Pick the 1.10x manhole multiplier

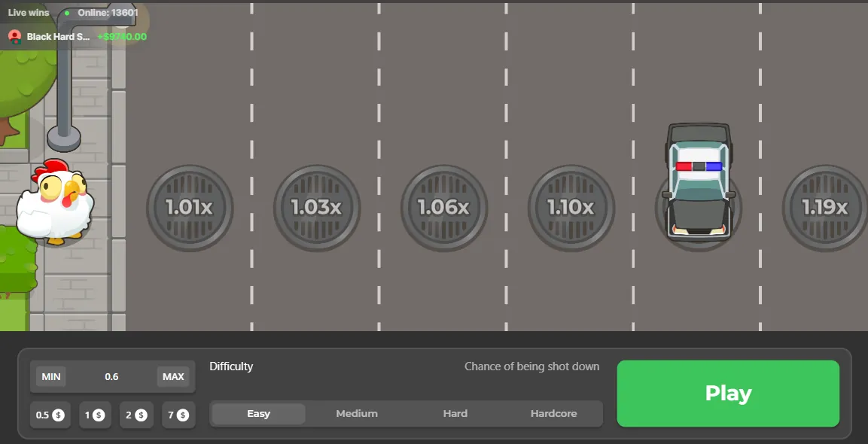[x=571, y=208]
